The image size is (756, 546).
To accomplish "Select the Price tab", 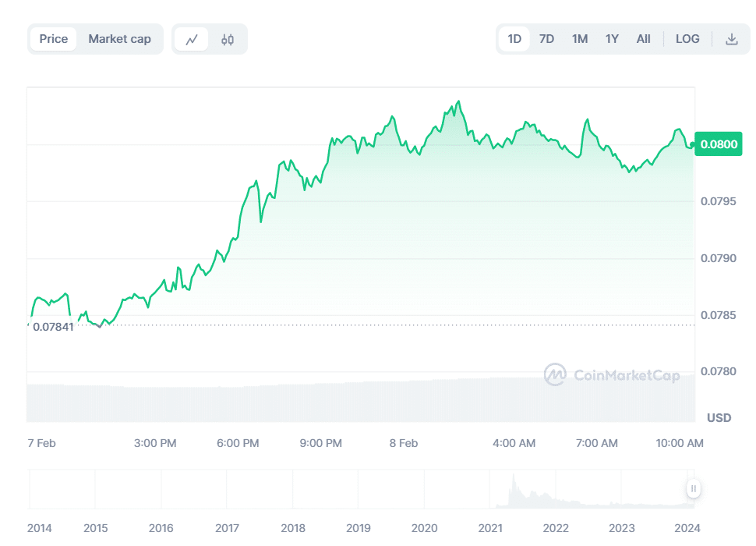I will click(52, 38).
